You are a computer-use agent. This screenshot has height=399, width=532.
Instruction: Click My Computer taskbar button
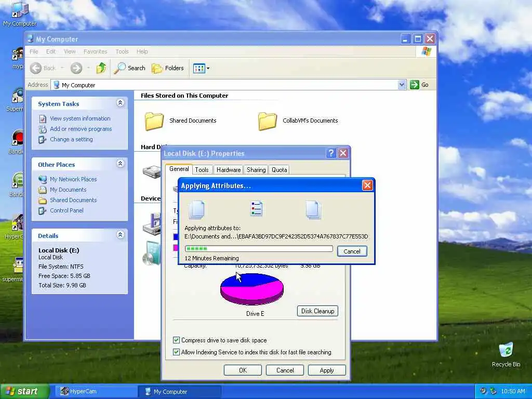180,392
